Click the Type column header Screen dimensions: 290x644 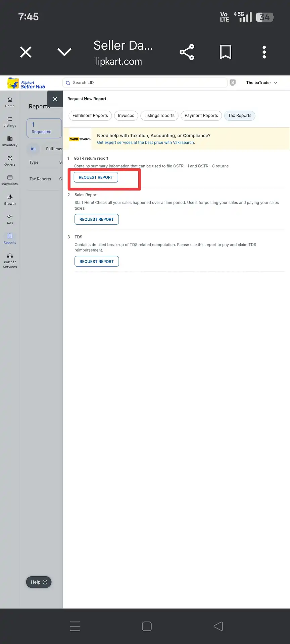pos(34,162)
